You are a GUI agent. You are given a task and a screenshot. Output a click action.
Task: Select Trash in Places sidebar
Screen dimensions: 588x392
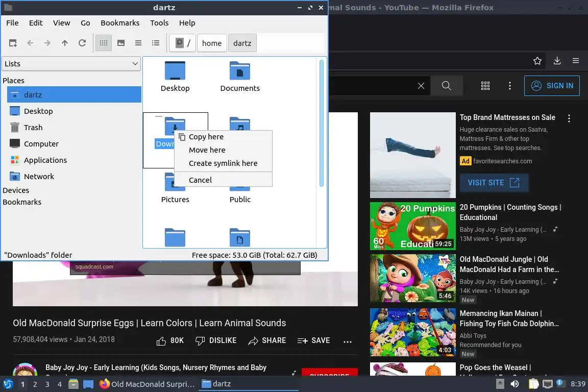tap(74, 128)
